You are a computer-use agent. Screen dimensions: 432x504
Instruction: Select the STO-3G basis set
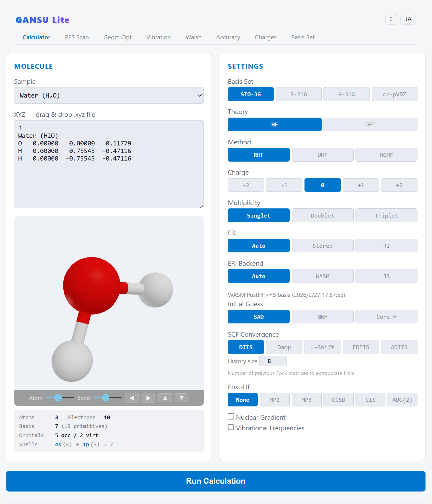(x=251, y=94)
